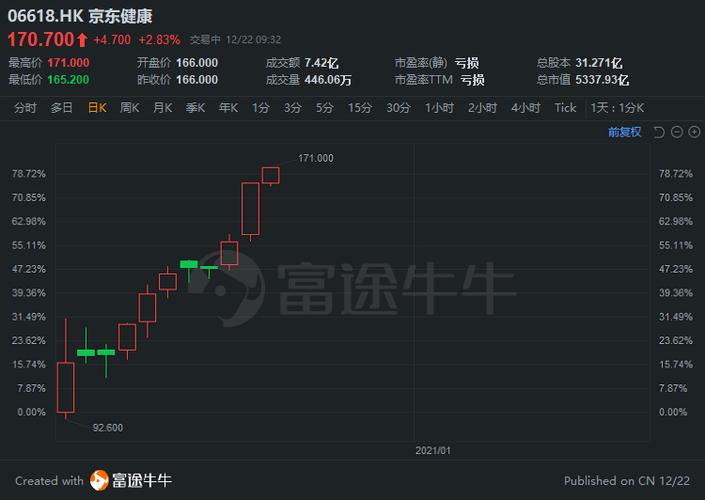Switch to the 分时 intraday tab
This screenshot has width=705, height=500.
[26, 108]
